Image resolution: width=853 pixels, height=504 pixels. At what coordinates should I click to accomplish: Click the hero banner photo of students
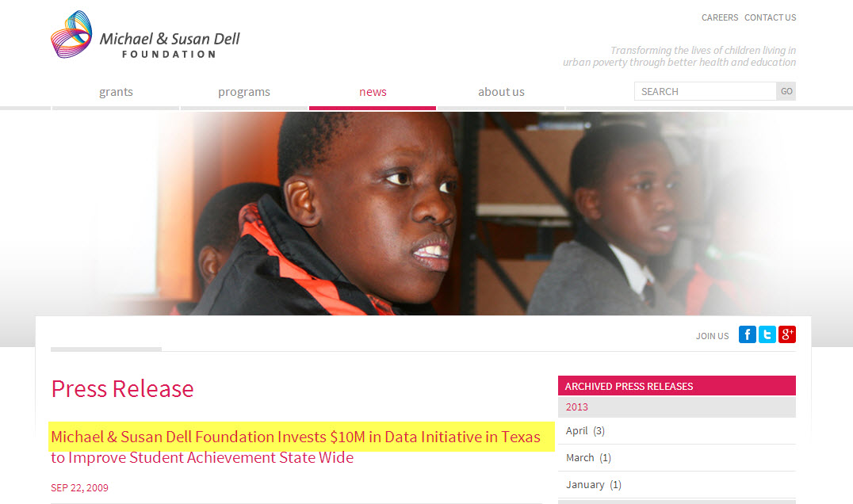tap(426, 213)
